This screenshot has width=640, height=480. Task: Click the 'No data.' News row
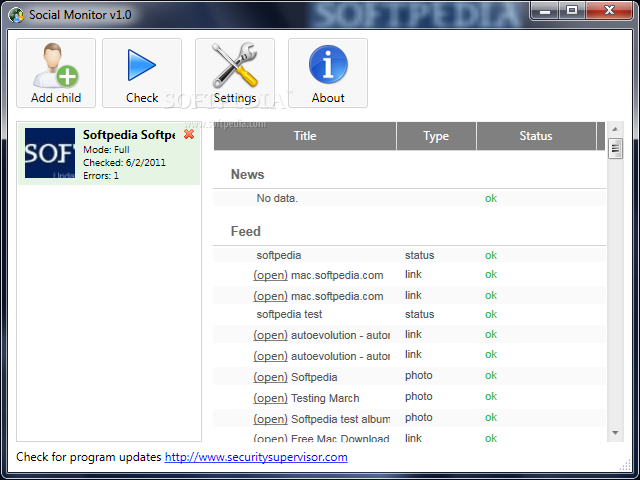point(409,198)
